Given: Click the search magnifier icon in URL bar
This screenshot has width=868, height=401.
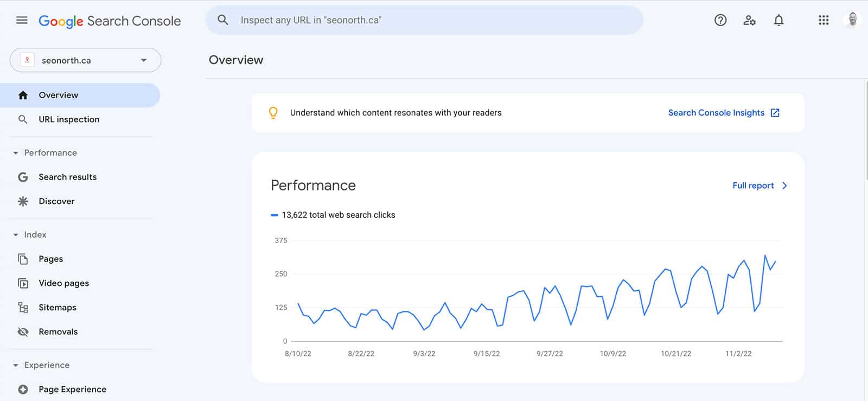Looking at the screenshot, I should 223,20.
